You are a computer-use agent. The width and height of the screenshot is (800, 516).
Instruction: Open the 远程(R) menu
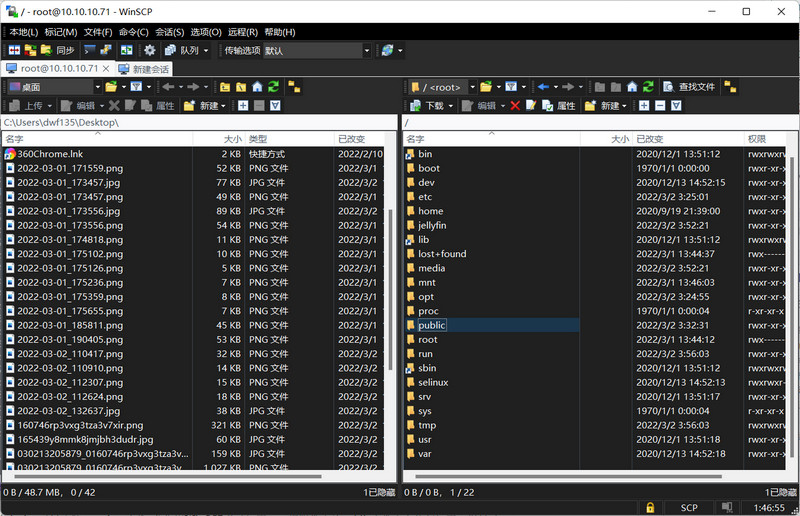tap(243, 32)
